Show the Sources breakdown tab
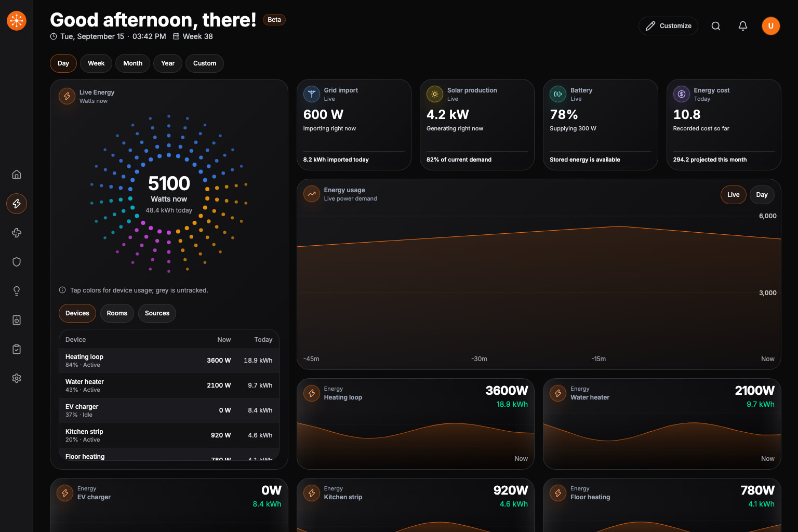This screenshot has width=798, height=532. (x=157, y=313)
